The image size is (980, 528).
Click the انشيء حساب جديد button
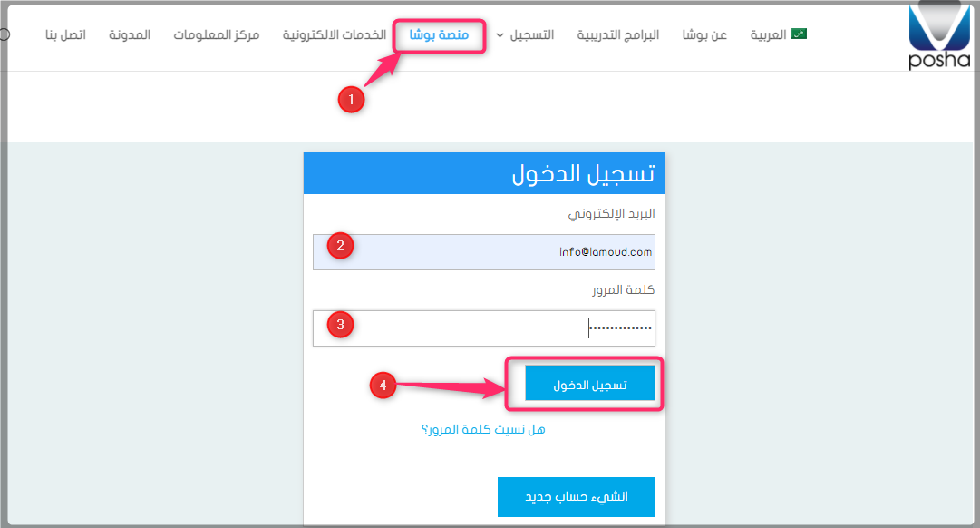pyautogui.click(x=577, y=497)
